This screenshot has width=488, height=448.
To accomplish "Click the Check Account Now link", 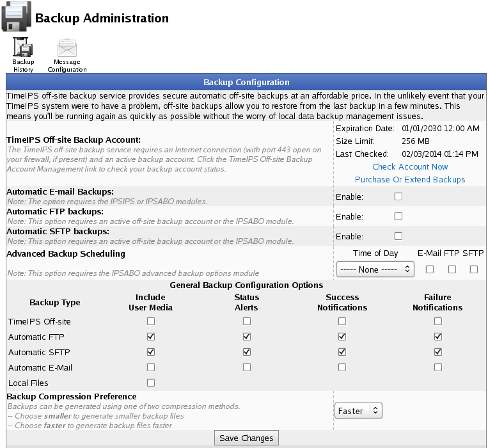I will (x=410, y=167).
